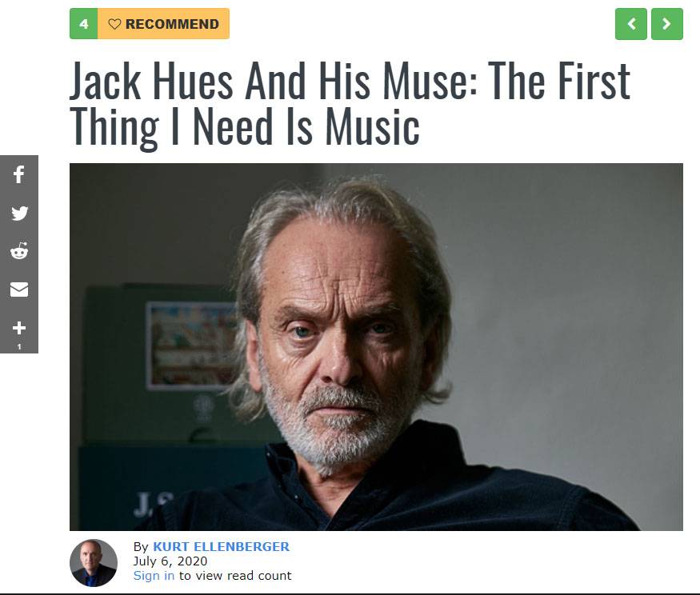Screen dimensions: 700x595
Task: Go to previous article with left chevron
Action: pyautogui.click(x=631, y=24)
